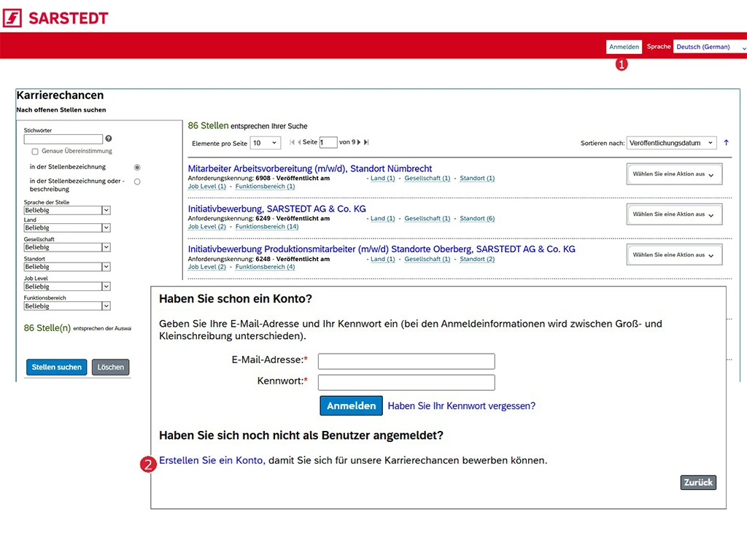The height and width of the screenshot is (560, 747).
Task: Click Funktionsbereich (4) link
Action: tap(265, 267)
